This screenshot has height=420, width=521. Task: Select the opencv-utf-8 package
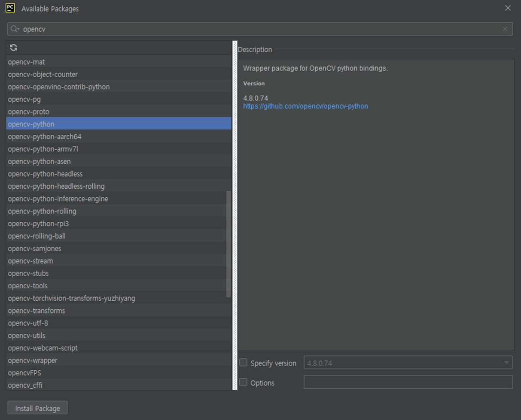119,323
